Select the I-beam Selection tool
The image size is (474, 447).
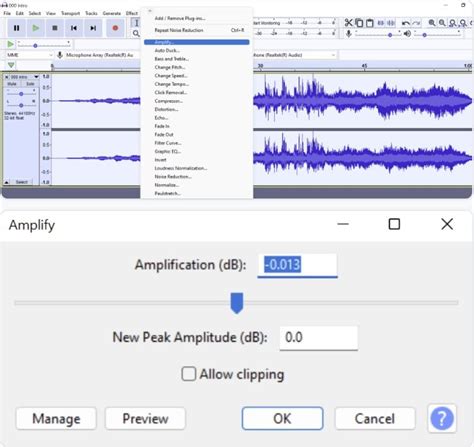click(136, 23)
